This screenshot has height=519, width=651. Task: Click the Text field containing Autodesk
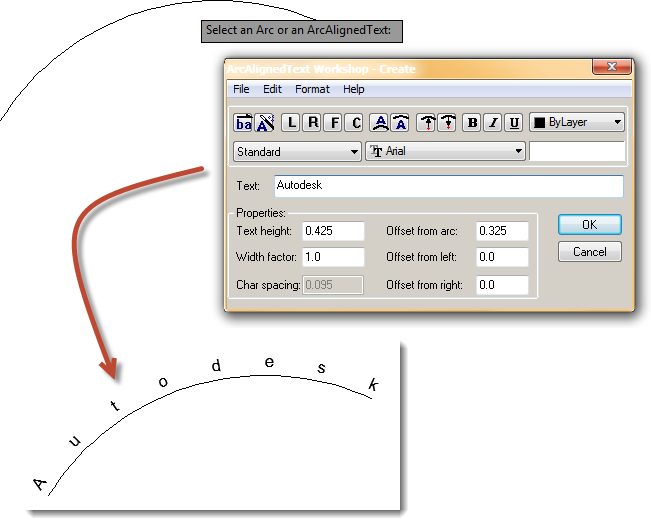pyautogui.click(x=448, y=186)
